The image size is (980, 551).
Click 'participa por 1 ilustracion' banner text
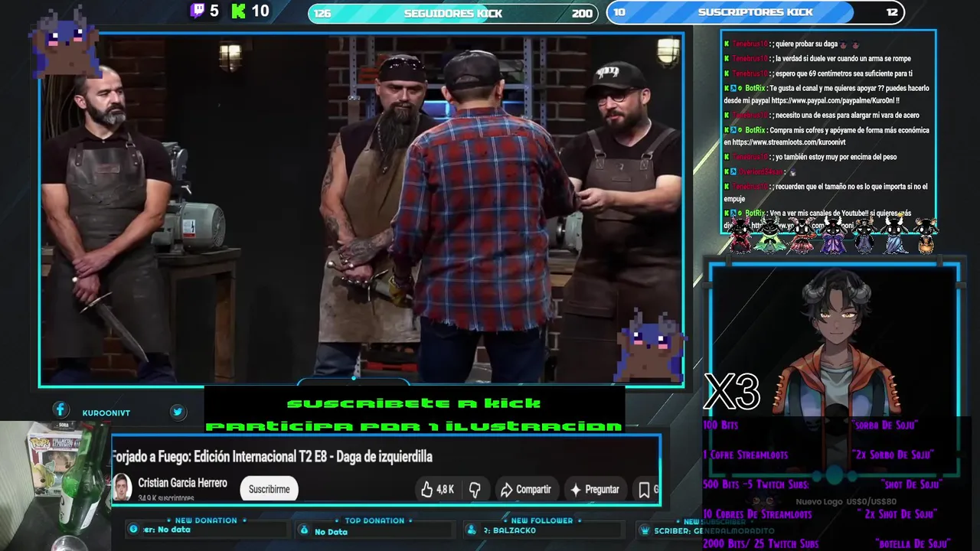(x=413, y=426)
